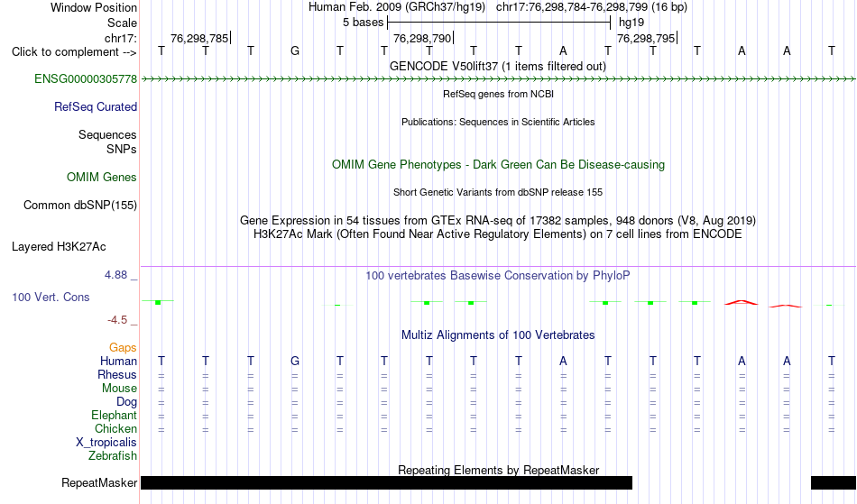
Task: Click 'Publications: Sequences in Scientific Articles' title
Action: [498, 122]
